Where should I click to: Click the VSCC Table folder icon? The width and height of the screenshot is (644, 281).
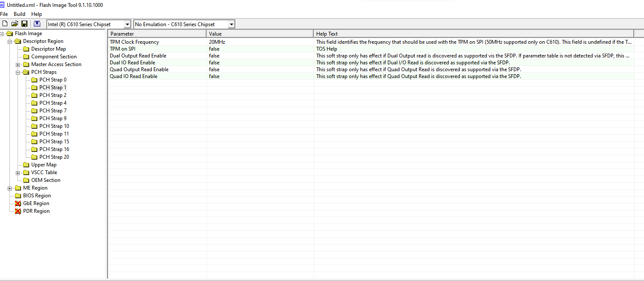tap(26, 172)
